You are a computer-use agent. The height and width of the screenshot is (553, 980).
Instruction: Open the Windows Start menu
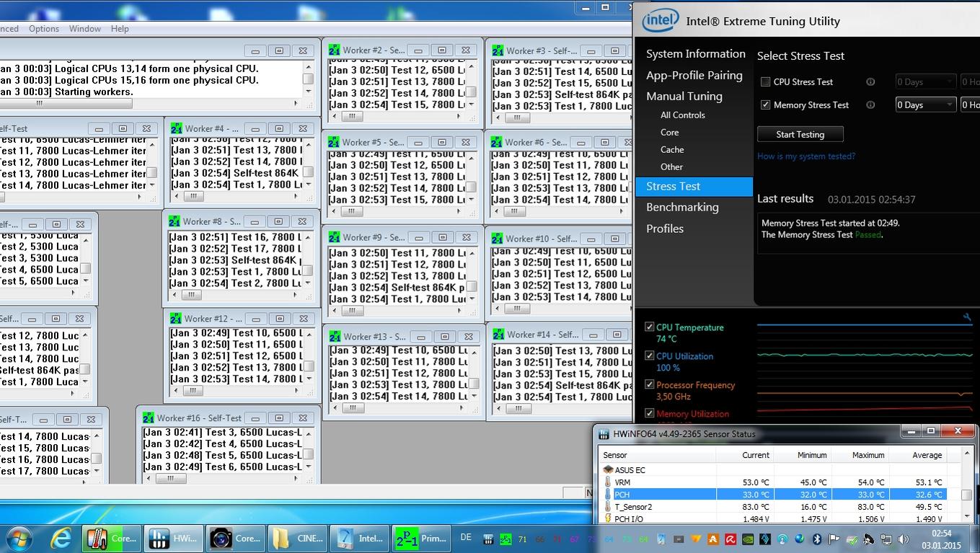tap(19, 538)
